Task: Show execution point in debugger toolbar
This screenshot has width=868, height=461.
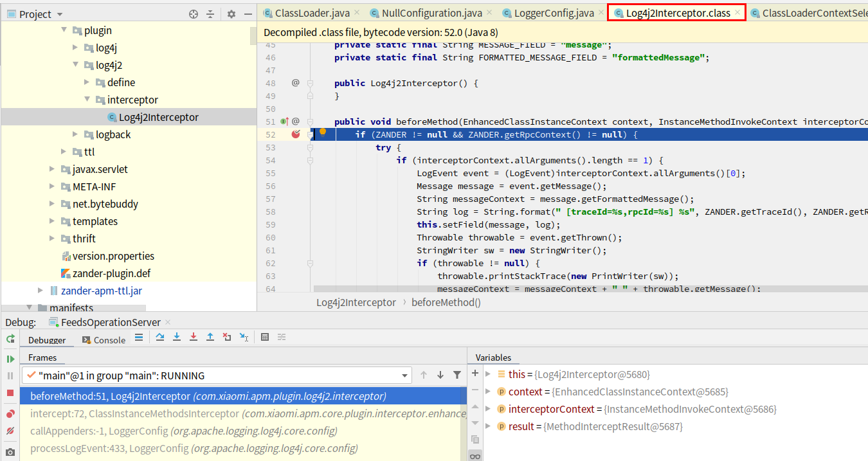Action: click(x=139, y=337)
